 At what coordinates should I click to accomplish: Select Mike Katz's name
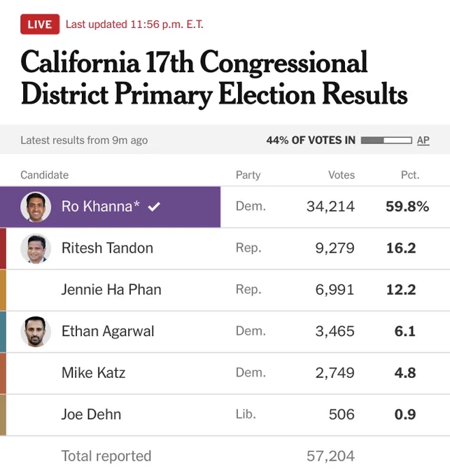click(94, 373)
